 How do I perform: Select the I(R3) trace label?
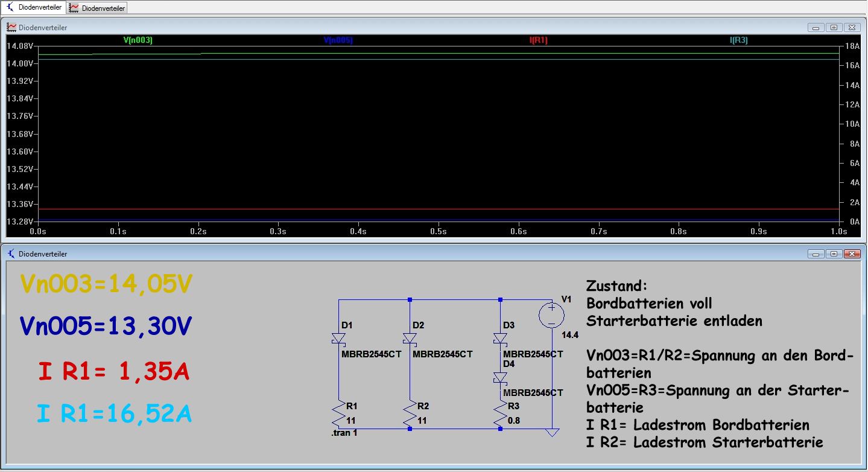[738, 40]
